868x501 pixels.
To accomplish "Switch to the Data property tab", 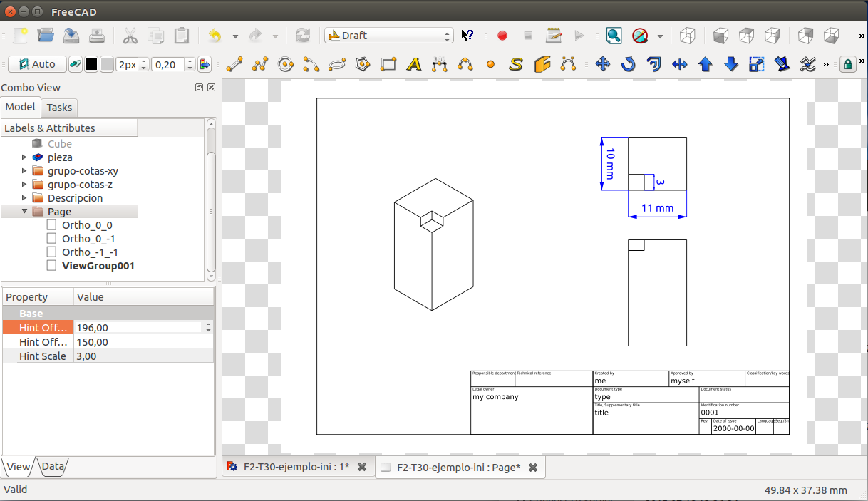I will [x=53, y=467].
